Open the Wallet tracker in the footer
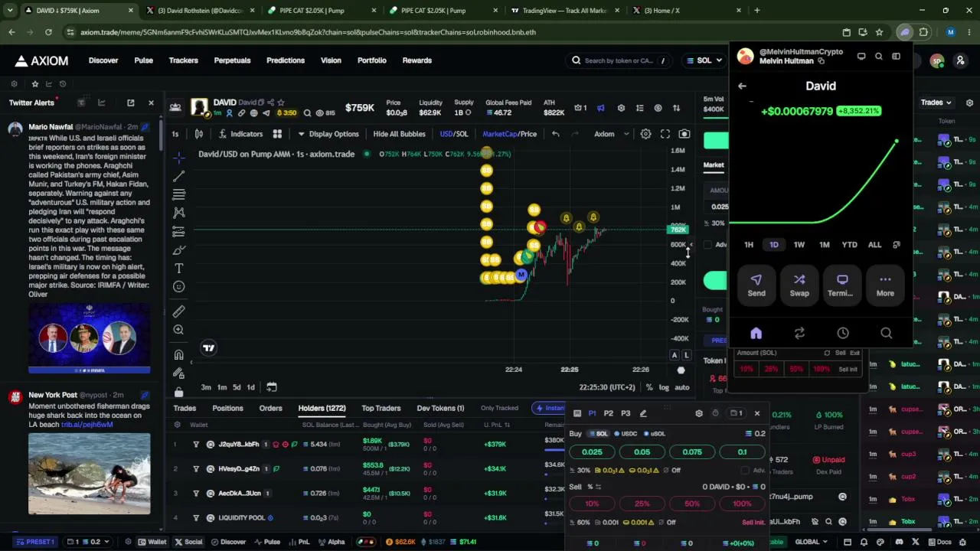980x551 pixels. point(152,542)
